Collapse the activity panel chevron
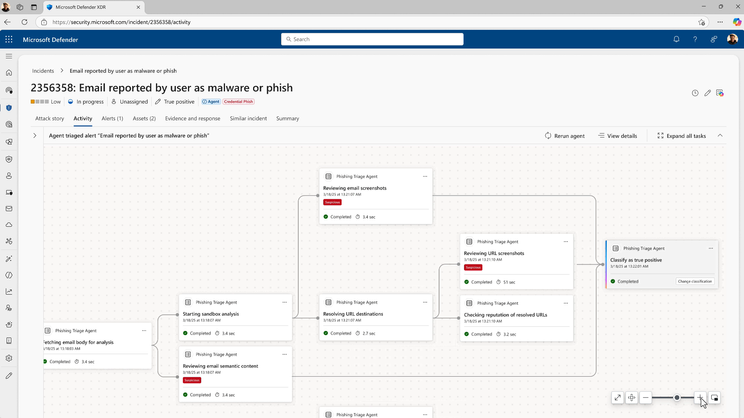This screenshot has height=418, width=744. pos(720,136)
